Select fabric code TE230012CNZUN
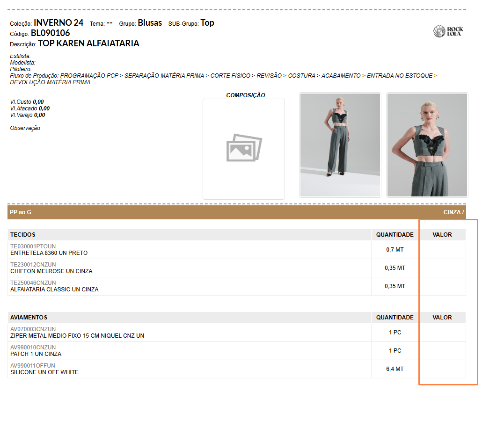Screen dimensions: 504x427 (33, 265)
